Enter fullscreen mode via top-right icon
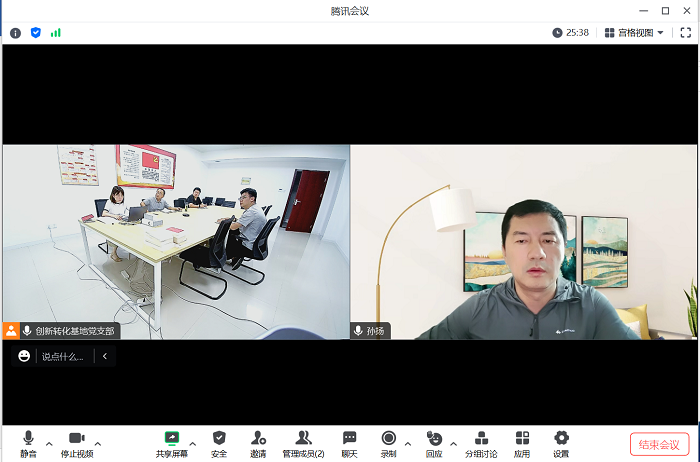Image resolution: width=700 pixels, height=462 pixels. click(x=685, y=32)
